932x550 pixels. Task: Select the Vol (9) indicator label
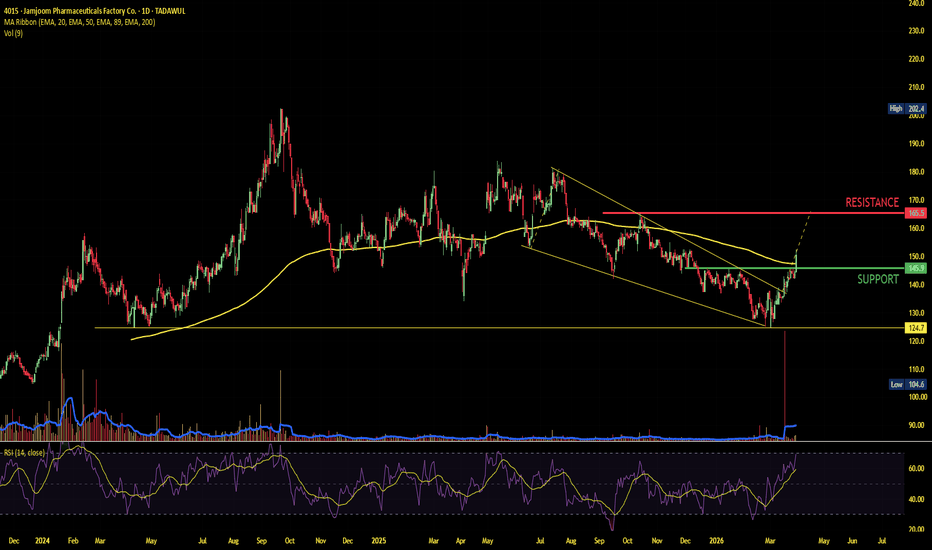tap(12, 32)
